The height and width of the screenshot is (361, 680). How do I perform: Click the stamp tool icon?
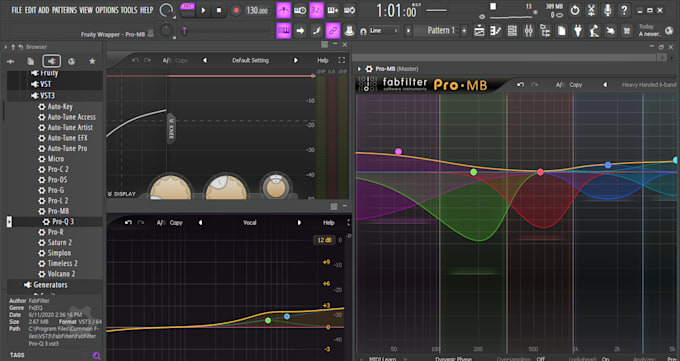click(x=349, y=31)
